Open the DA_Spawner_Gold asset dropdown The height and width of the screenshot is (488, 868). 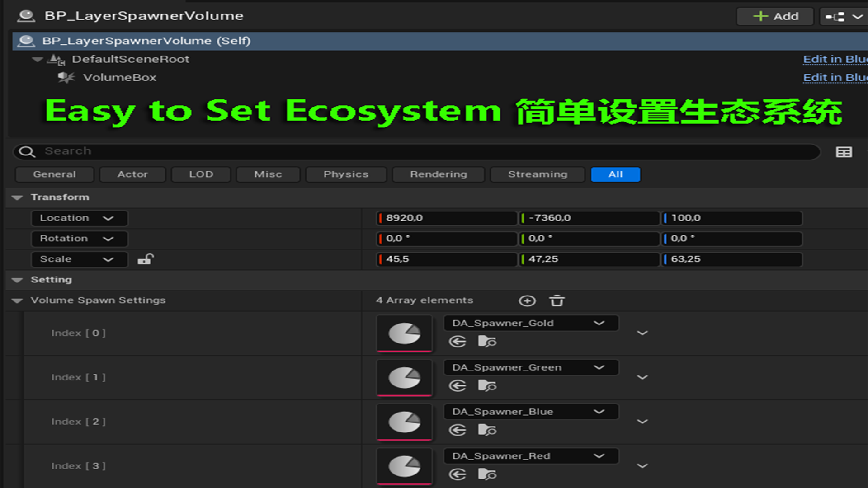tap(531, 323)
